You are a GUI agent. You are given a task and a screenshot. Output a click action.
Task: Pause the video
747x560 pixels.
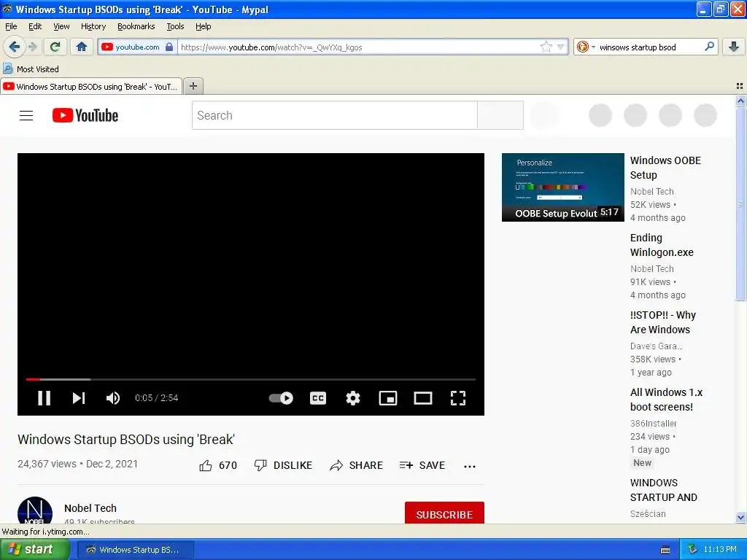[x=44, y=398]
